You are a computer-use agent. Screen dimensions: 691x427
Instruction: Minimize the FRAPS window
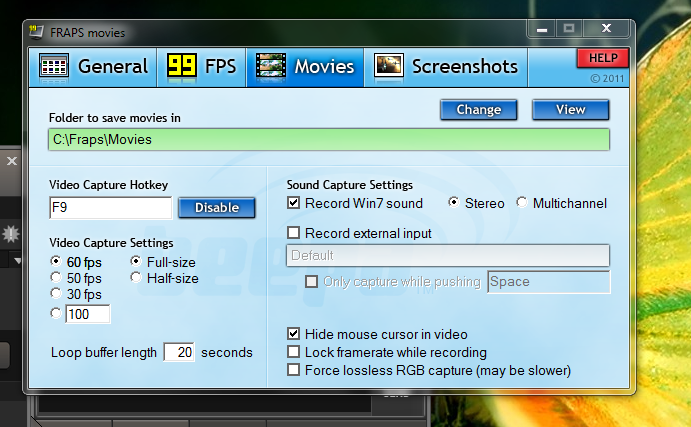[542, 29]
